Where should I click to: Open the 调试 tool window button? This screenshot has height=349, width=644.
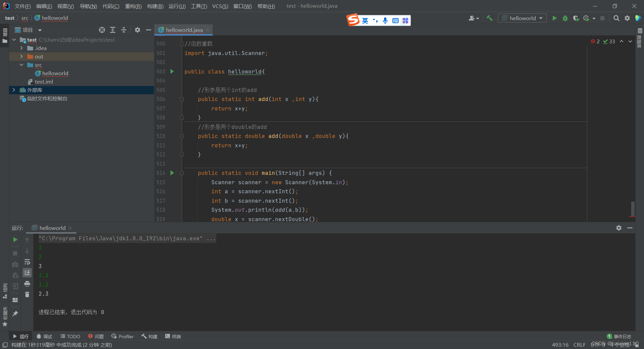click(x=44, y=336)
